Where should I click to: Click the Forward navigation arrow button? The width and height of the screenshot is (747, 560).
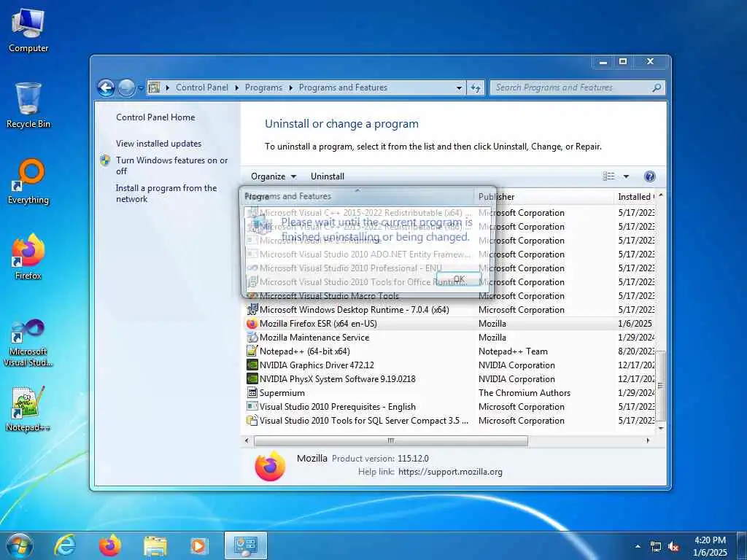click(126, 87)
